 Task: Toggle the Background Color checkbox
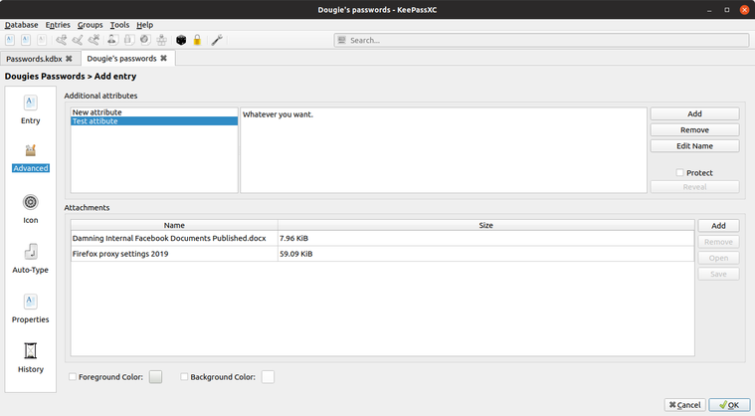[x=184, y=377]
